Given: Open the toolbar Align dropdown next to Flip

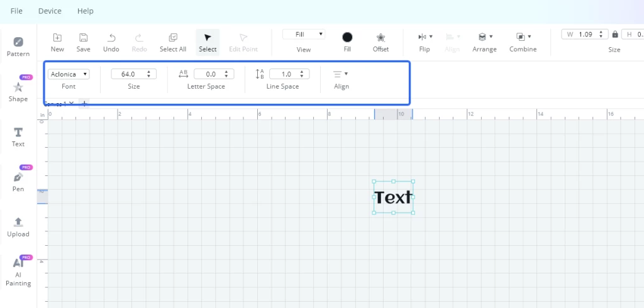Looking at the screenshot, I should pos(452,43).
